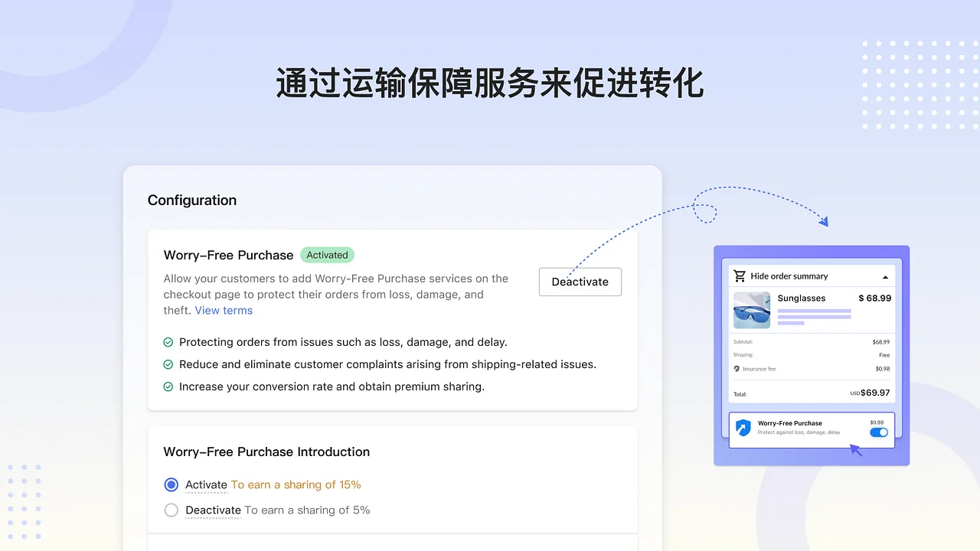Click the Worry-Free Purchase Introduction heading
Image resolution: width=980 pixels, height=551 pixels.
266,452
